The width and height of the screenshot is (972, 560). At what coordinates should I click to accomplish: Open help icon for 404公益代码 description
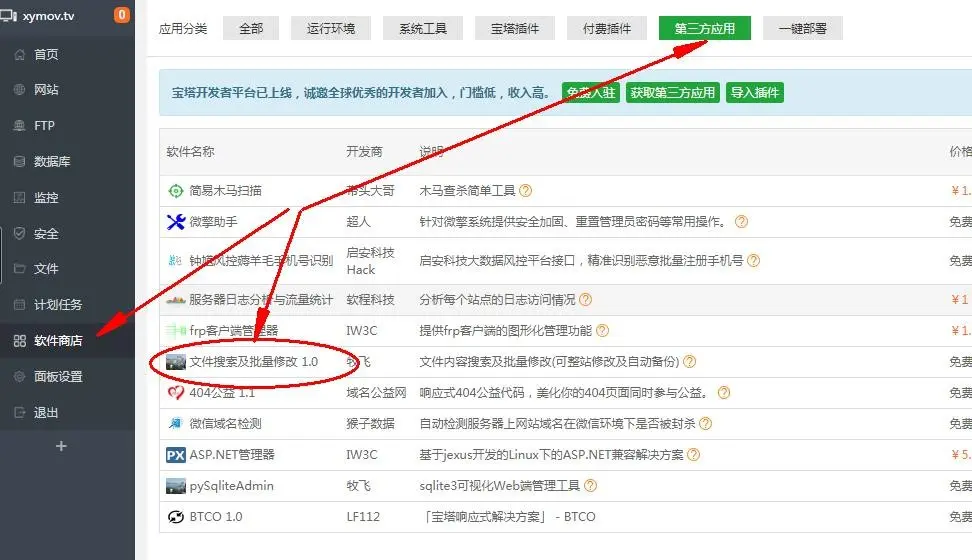[723, 393]
